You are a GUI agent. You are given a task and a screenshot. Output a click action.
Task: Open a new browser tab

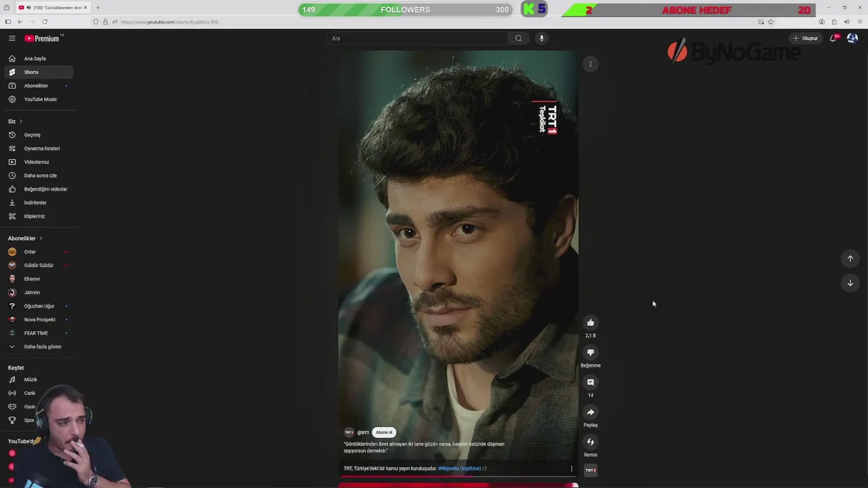click(x=98, y=7)
